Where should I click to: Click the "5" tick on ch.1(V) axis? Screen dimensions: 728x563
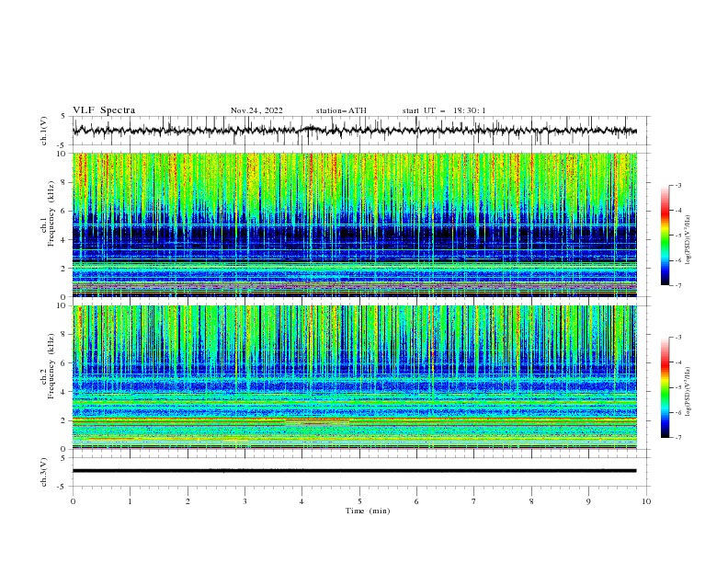(63, 117)
